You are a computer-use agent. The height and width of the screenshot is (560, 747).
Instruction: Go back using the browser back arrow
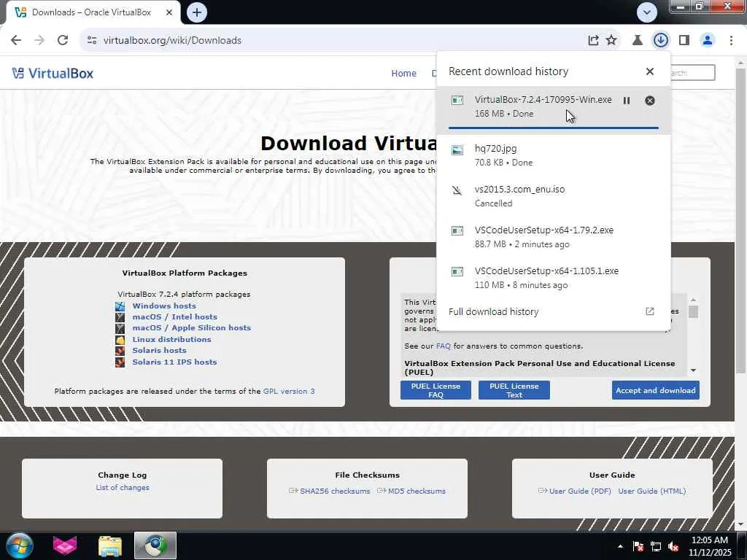16,40
